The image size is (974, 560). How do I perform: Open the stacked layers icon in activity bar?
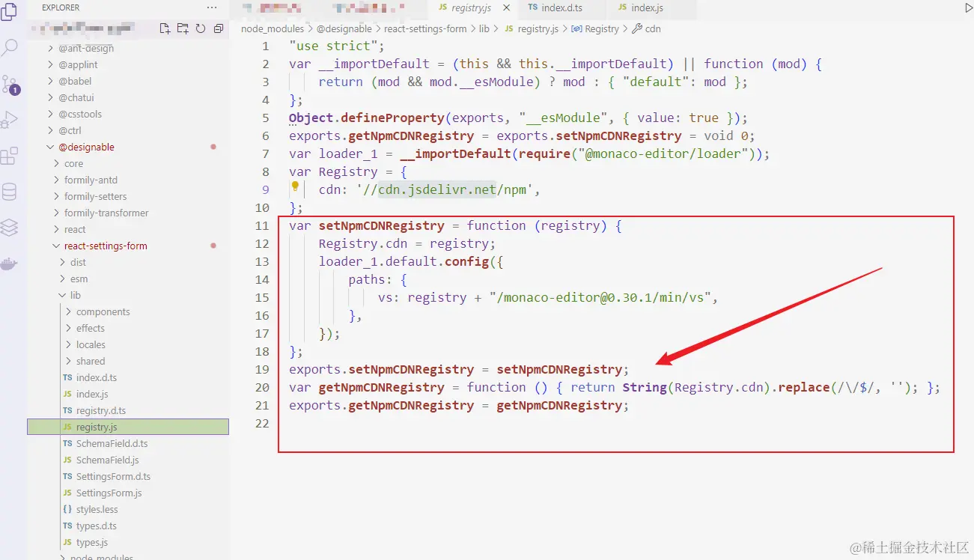point(10,227)
